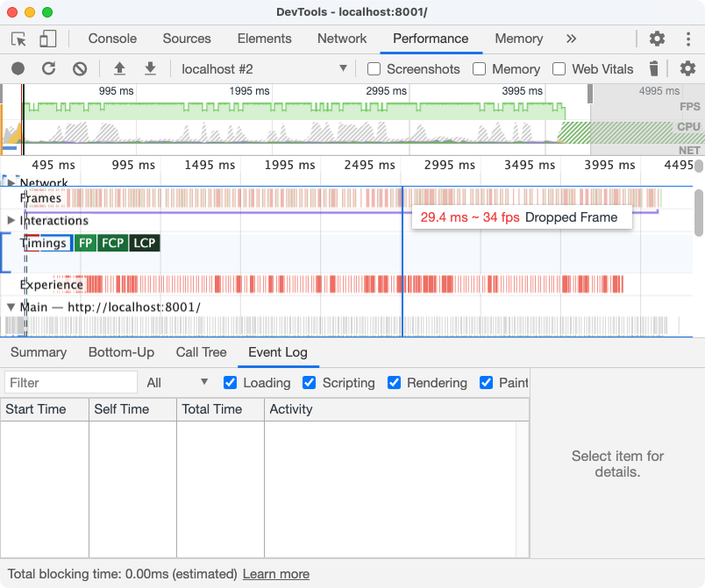Switch to the Bottom-Up tab

[x=121, y=352]
